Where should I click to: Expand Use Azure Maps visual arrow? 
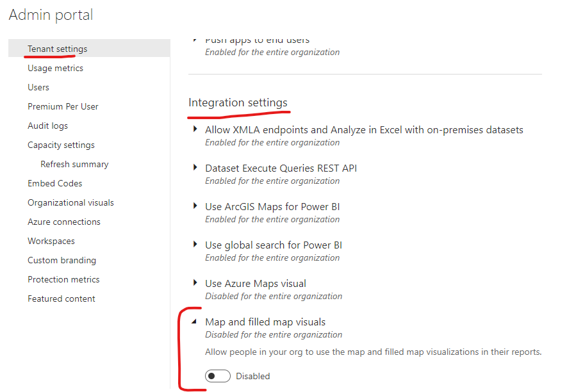(195, 282)
